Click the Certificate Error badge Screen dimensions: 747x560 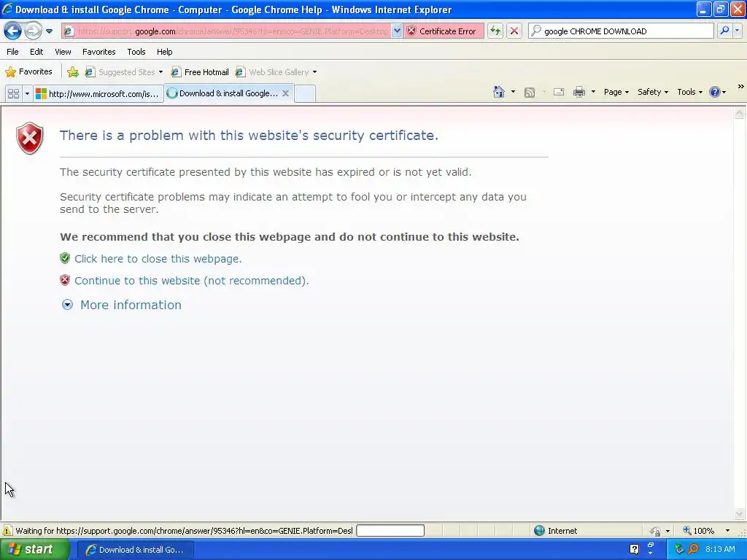click(x=442, y=31)
